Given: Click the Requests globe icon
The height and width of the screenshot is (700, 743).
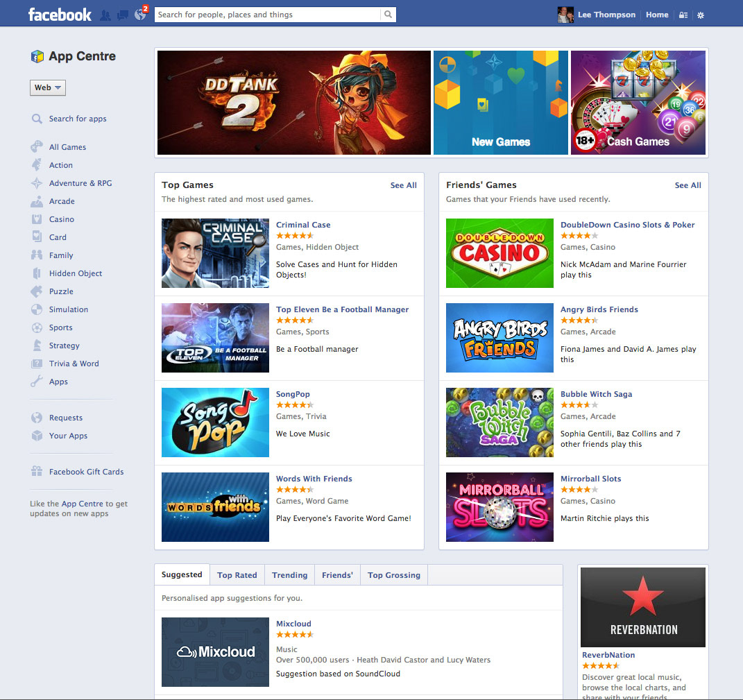Looking at the screenshot, I should click(37, 418).
